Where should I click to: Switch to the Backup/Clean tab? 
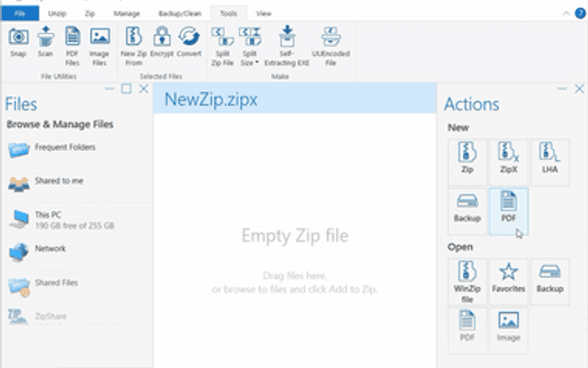pyautogui.click(x=180, y=14)
